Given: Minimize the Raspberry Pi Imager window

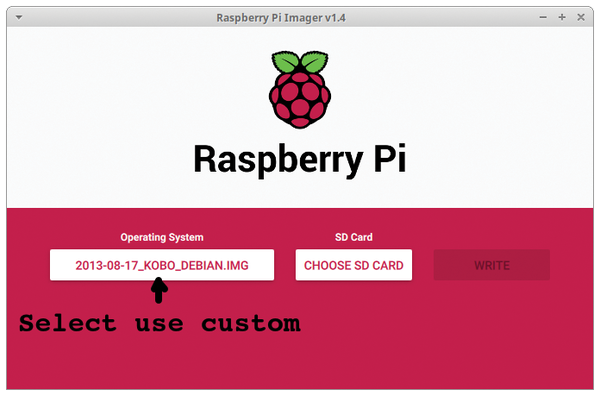Looking at the screenshot, I should pos(543,17).
